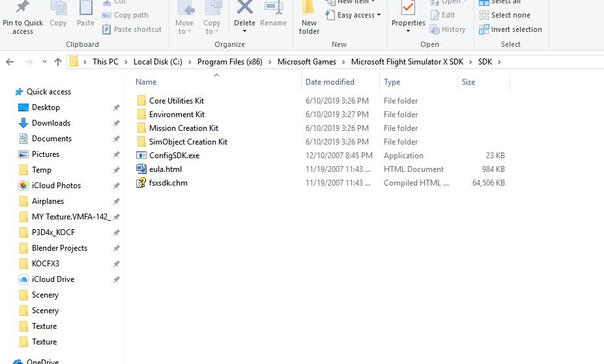604x364 pixels.
Task: Select Paste shortcut in Clipboard group
Action: (x=132, y=29)
